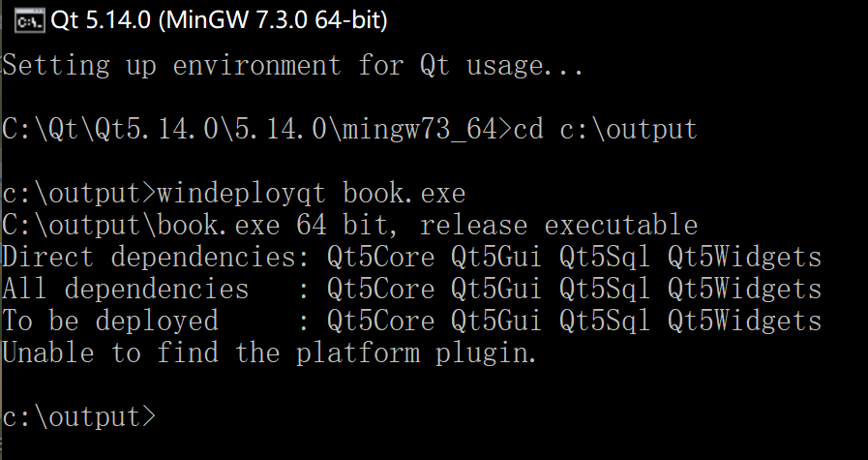Click the 'Setting up environment for Qt usage...' line

(x=293, y=66)
